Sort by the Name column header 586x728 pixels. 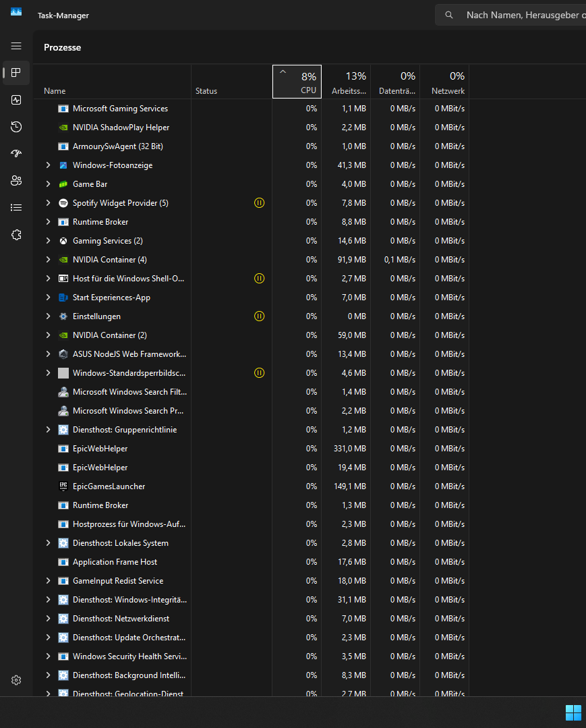click(112, 82)
